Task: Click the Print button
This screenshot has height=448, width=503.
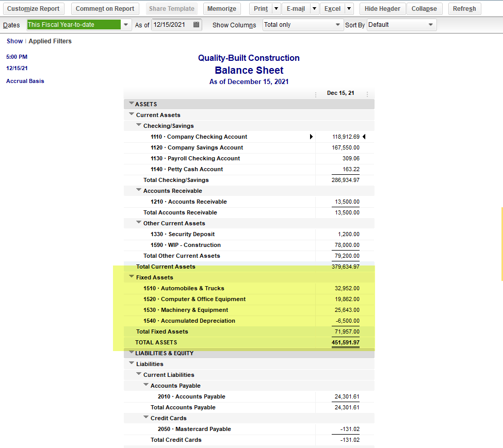Action: [261, 9]
